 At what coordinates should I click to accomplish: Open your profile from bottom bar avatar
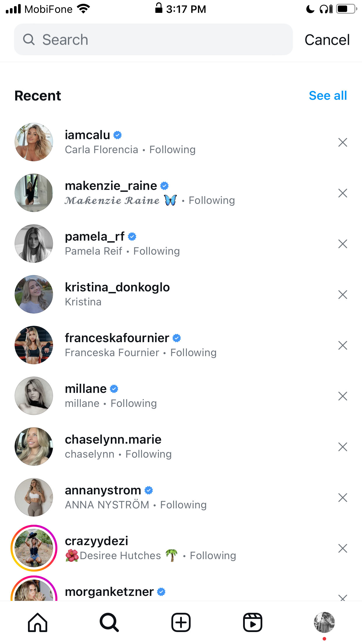324,622
